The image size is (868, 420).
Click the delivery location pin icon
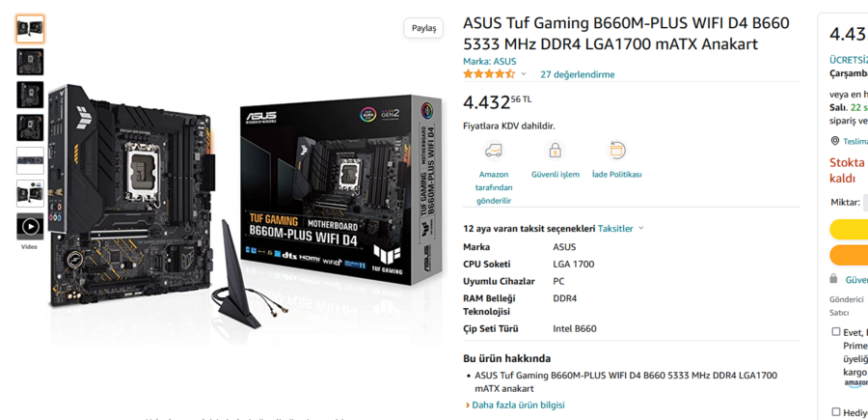(835, 141)
